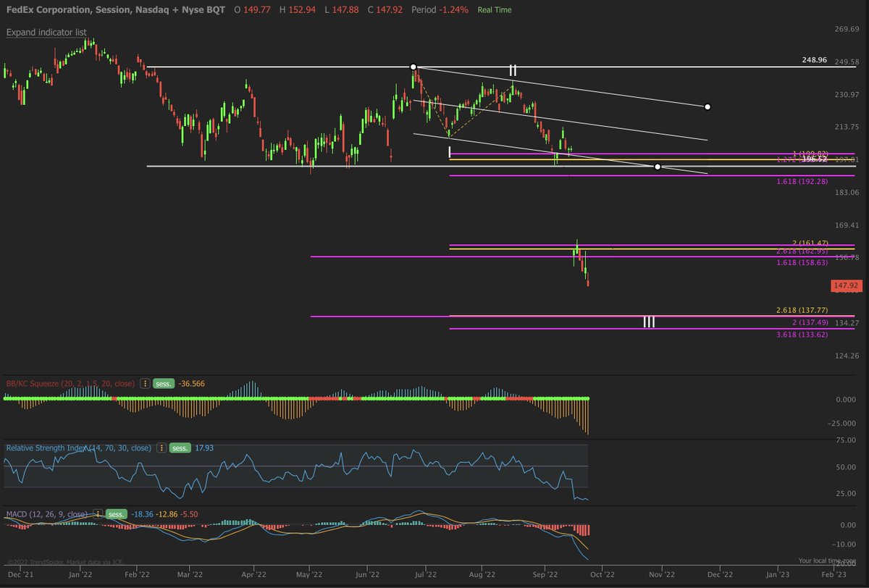The width and height of the screenshot is (869, 588).
Task: Click the '1.618 (158.63)' Fibonacci label
Action: (801, 263)
